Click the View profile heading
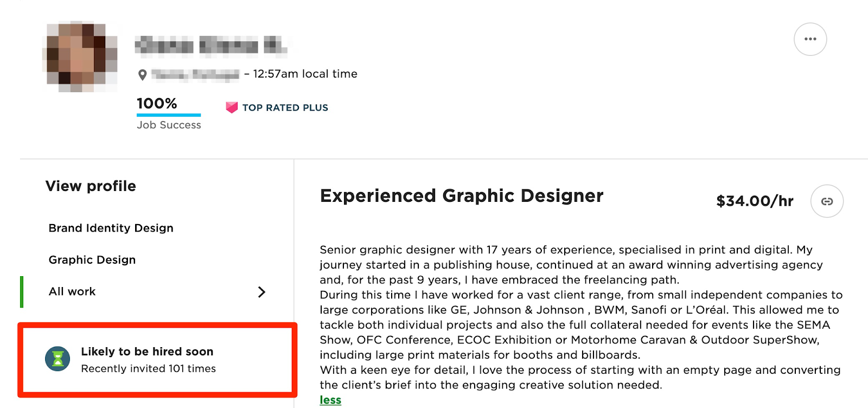Screen dimensions: 868x408 pyautogui.click(x=91, y=186)
